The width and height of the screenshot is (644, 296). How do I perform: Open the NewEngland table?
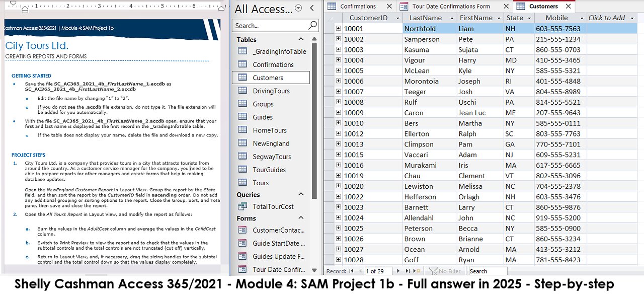[271, 143]
